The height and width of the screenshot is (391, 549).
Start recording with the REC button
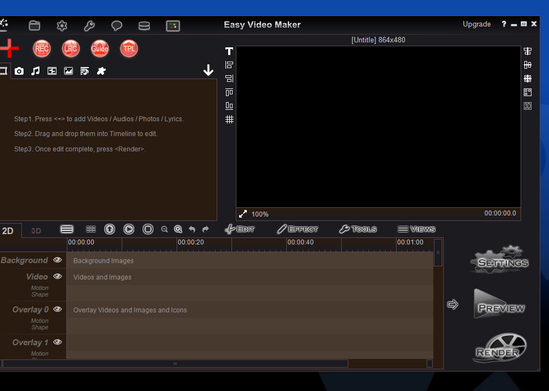(x=42, y=49)
